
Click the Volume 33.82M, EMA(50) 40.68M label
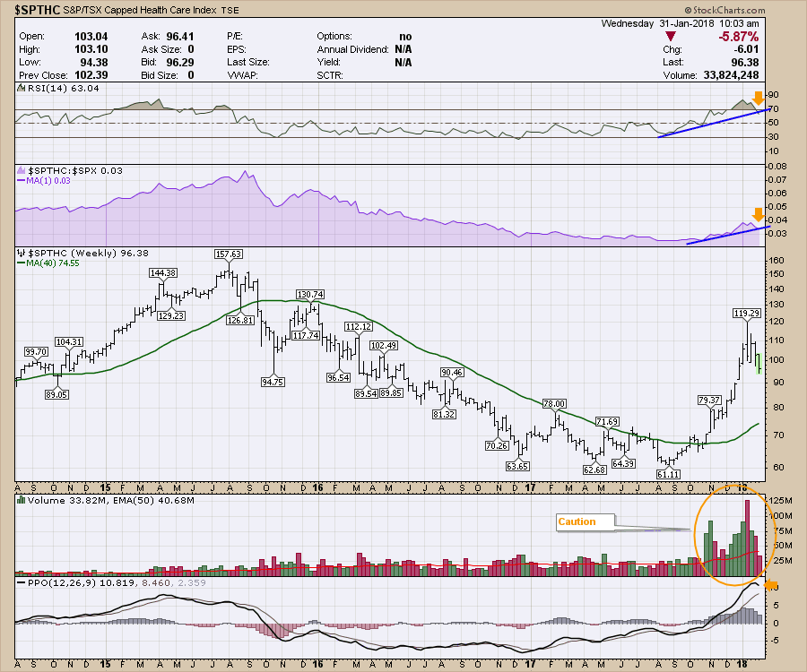pyautogui.click(x=111, y=500)
